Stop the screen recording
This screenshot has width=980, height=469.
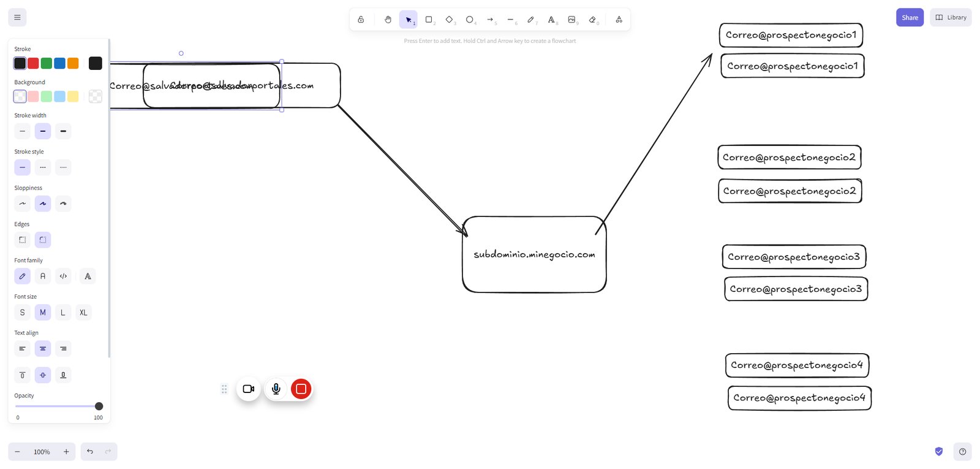301,389
